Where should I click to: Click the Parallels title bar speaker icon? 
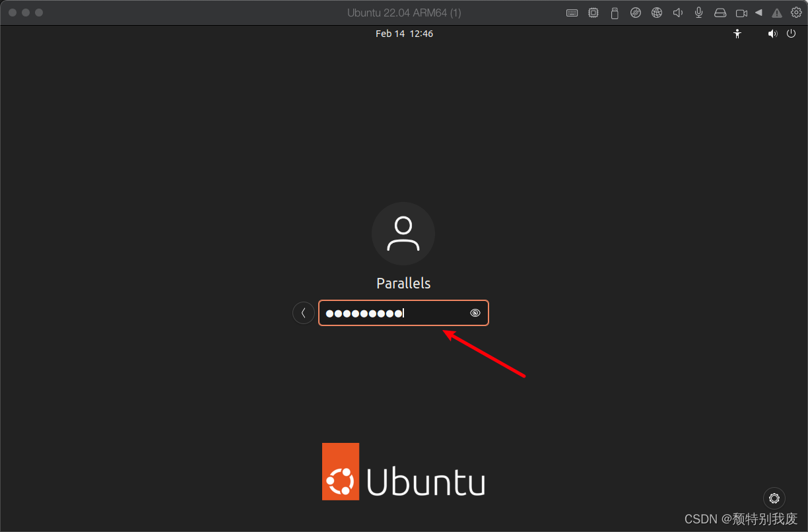click(677, 13)
